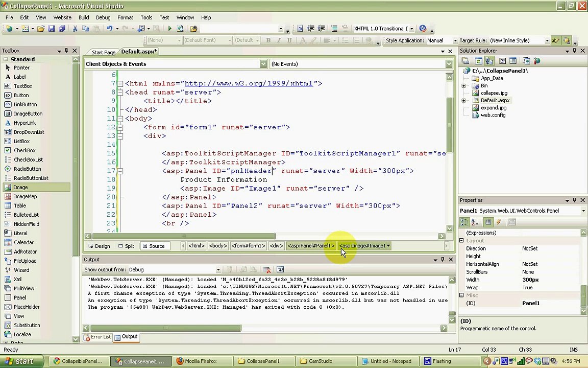
Task: Open the Website menu
Action: [62, 18]
